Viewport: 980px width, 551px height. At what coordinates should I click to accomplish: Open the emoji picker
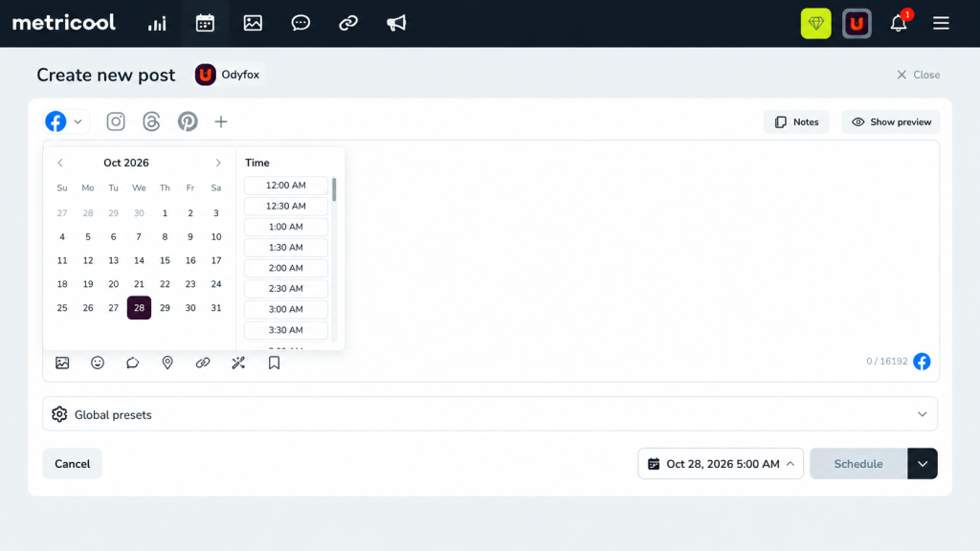98,363
